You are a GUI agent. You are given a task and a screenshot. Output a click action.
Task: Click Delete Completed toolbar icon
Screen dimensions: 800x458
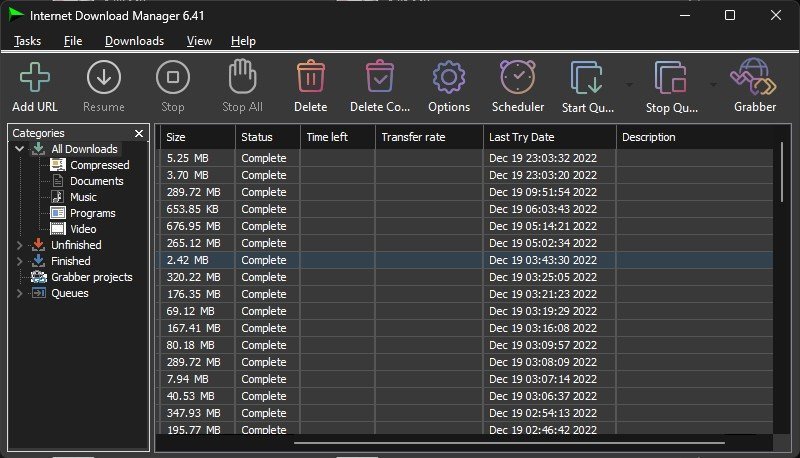tap(379, 78)
